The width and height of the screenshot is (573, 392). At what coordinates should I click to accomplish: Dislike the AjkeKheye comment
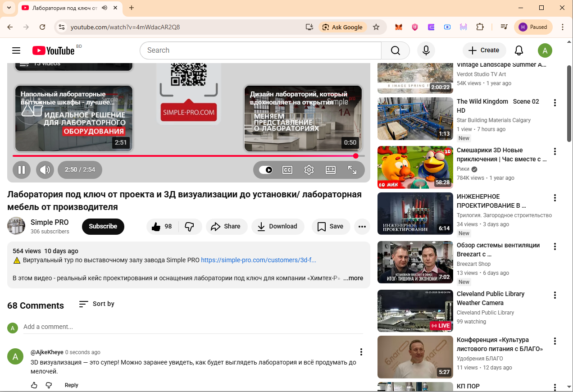(x=49, y=385)
